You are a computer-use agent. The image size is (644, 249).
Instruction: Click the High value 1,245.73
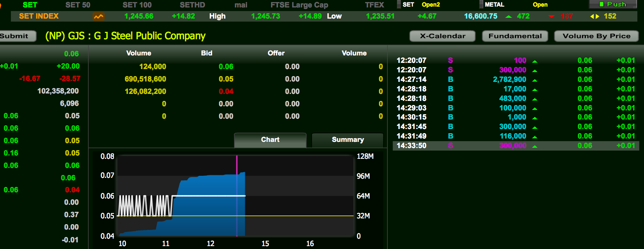point(265,16)
